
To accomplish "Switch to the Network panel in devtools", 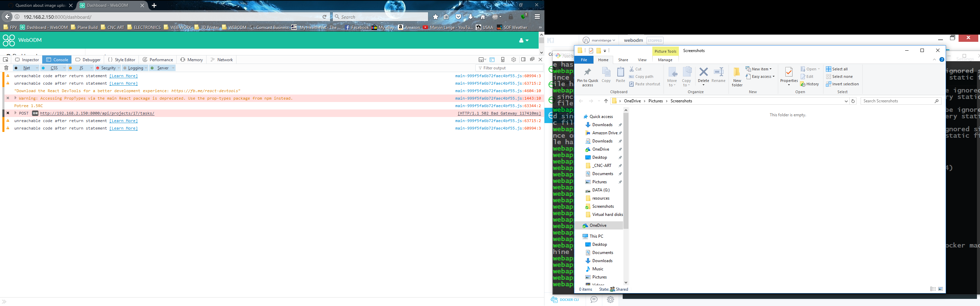I will click(222, 60).
